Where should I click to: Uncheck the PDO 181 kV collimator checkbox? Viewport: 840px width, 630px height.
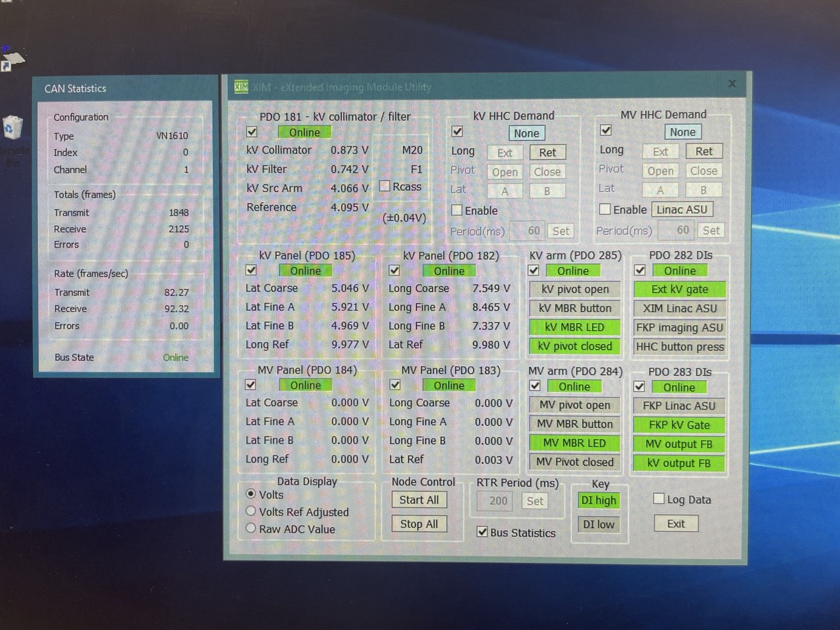[252, 131]
